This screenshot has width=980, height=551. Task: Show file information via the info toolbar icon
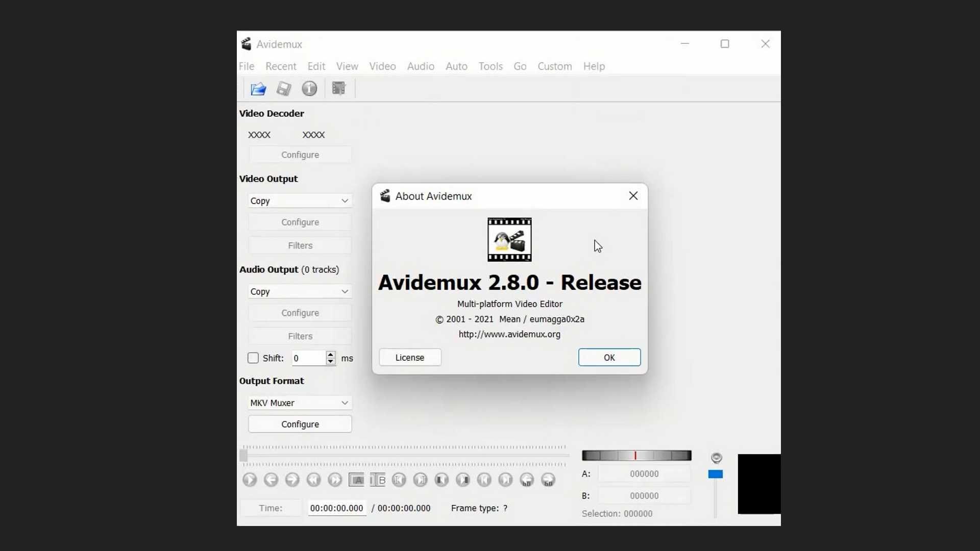pyautogui.click(x=310, y=88)
